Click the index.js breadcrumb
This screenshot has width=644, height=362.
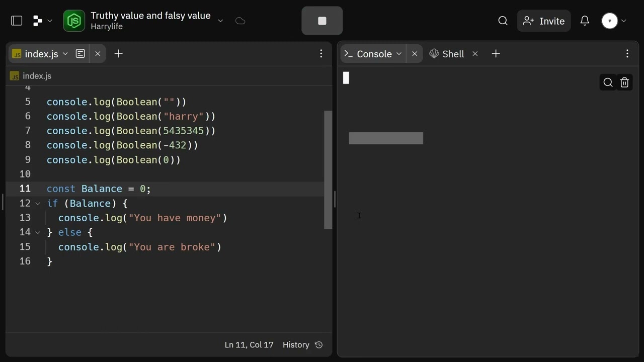(x=37, y=76)
